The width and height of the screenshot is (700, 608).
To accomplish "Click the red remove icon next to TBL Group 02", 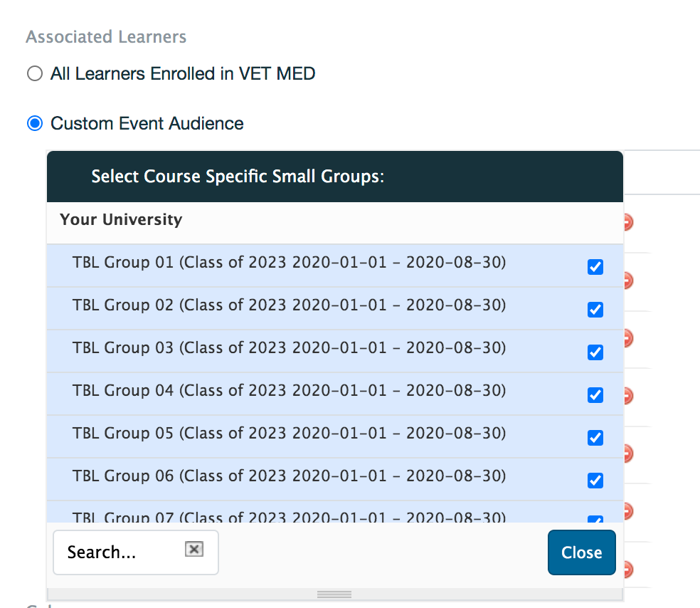I will 627,338.
